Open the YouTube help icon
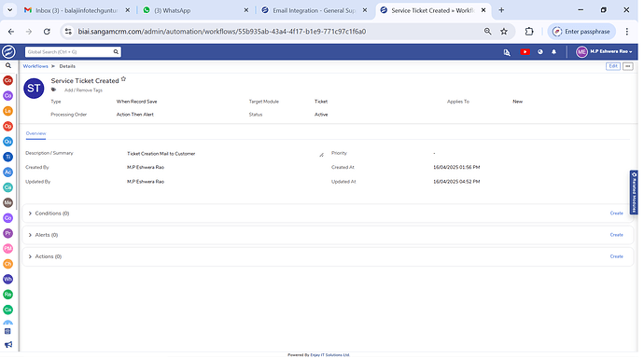644x358 pixels. (x=525, y=52)
